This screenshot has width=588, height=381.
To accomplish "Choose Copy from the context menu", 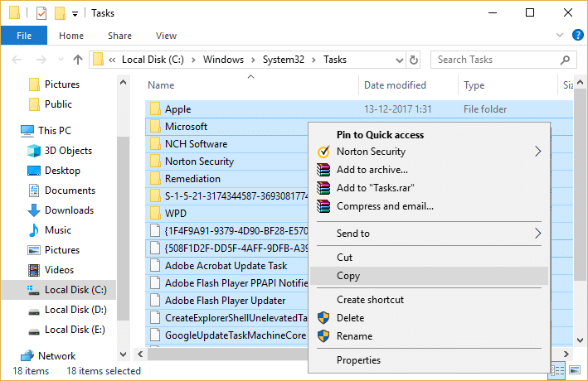I will (x=348, y=276).
